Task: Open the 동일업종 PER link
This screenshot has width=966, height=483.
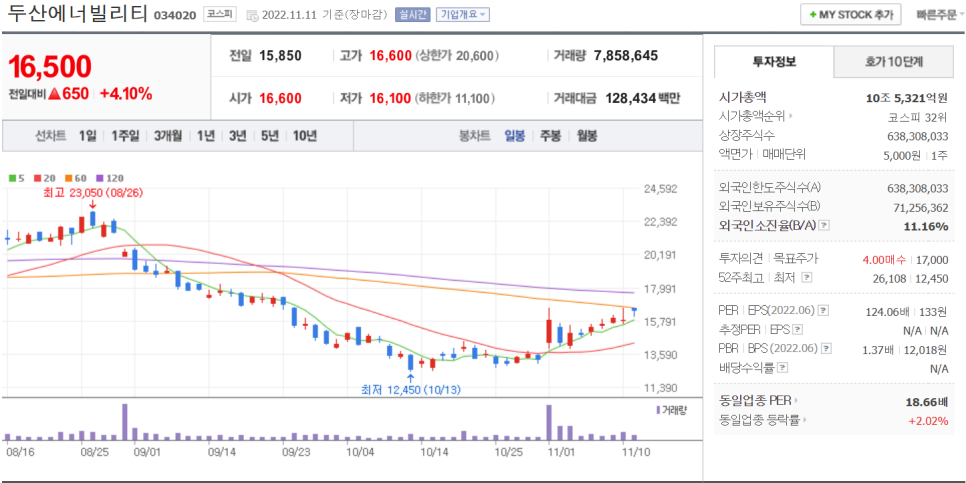Action: tap(755, 401)
